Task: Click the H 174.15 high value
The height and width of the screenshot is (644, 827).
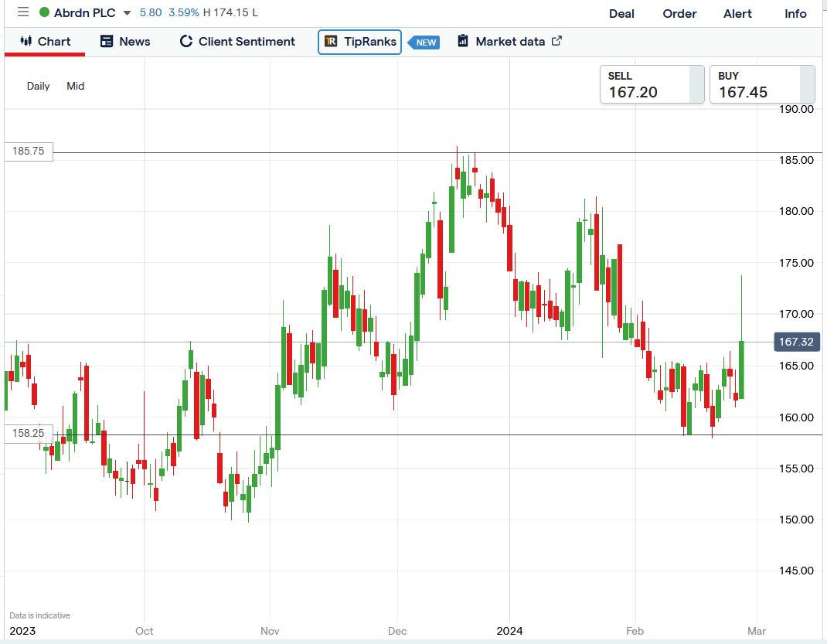Action: pyautogui.click(x=226, y=12)
